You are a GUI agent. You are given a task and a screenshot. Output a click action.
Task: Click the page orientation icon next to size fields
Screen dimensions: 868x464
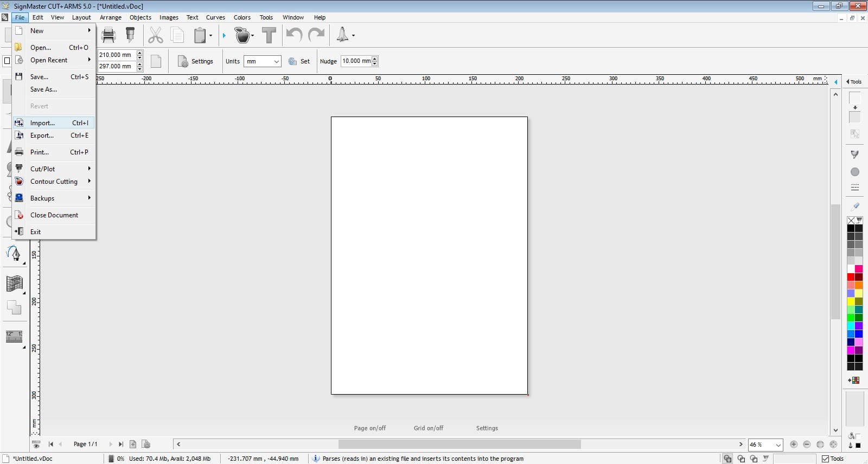click(x=156, y=61)
